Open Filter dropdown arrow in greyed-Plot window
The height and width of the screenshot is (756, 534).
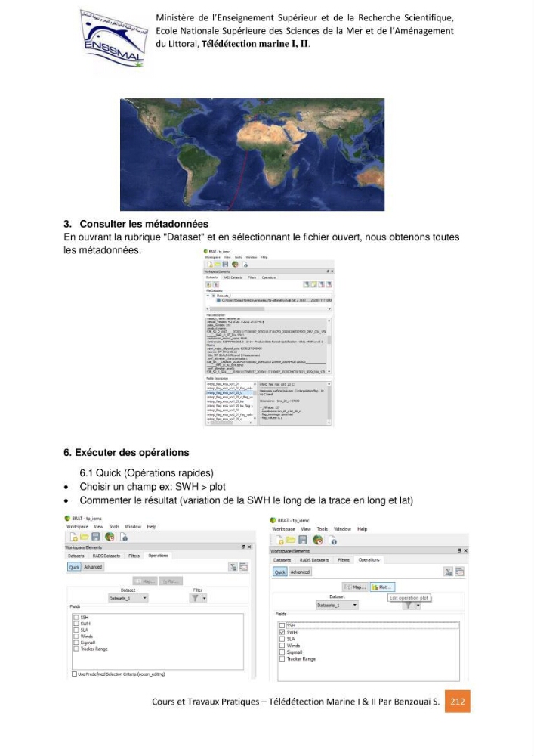tap(205, 598)
